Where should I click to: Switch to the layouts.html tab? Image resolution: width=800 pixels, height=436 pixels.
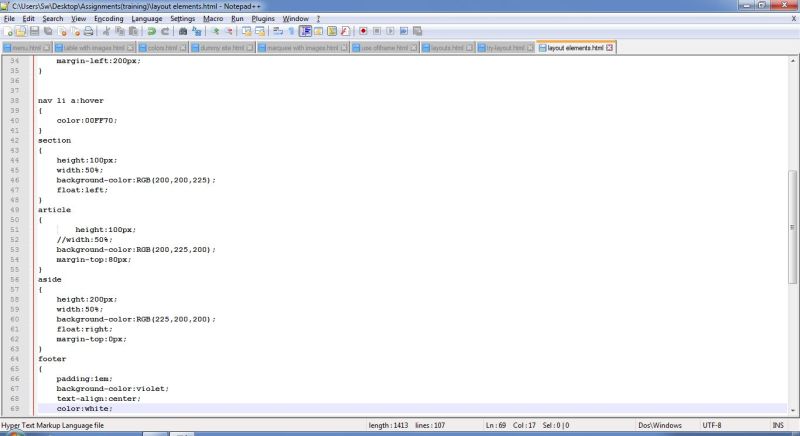click(447, 47)
